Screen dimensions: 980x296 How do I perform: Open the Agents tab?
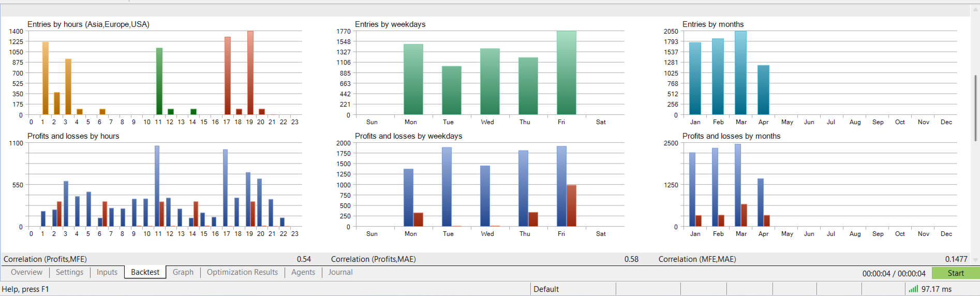303,272
